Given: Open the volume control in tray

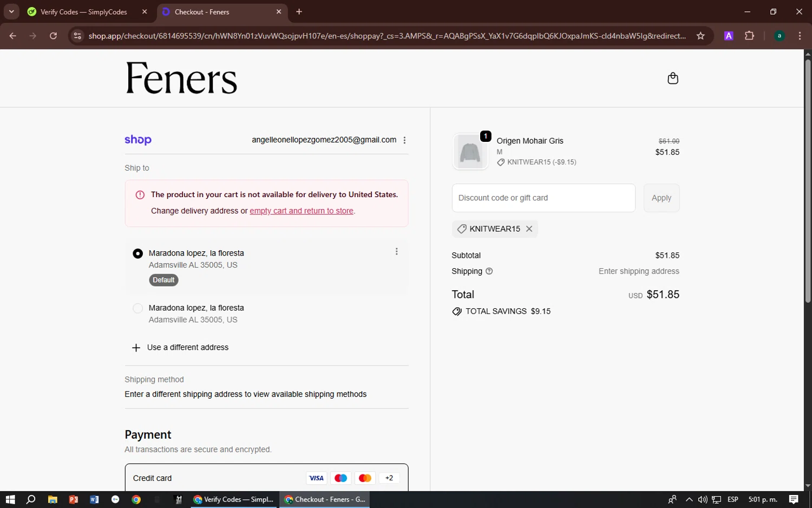Looking at the screenshot, I should [x=703, y=499].
